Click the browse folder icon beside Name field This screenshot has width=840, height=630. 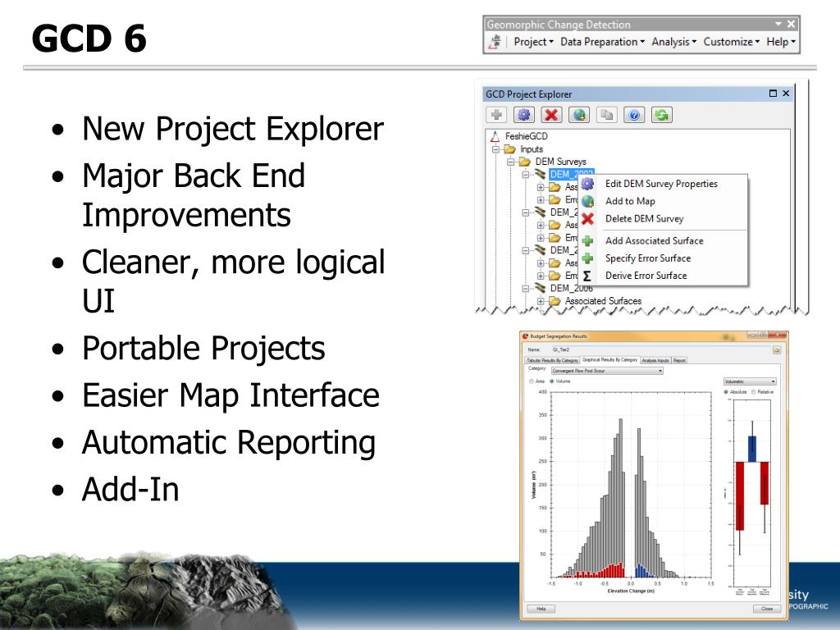tap(777, 349)
